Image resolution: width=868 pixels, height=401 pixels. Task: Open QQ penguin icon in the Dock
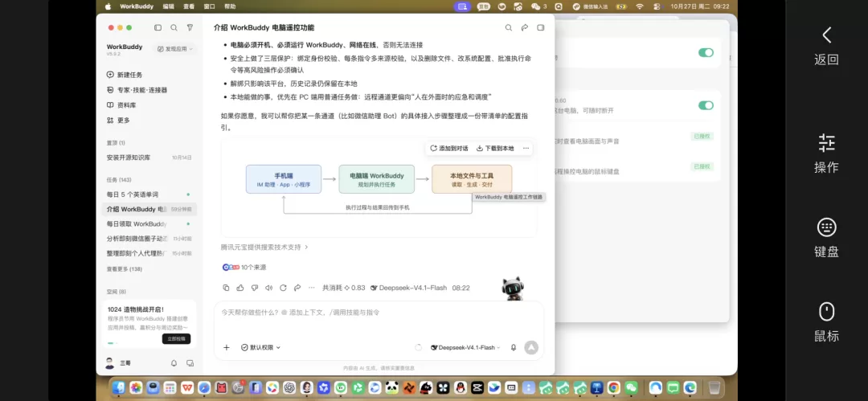coord(460,387)
